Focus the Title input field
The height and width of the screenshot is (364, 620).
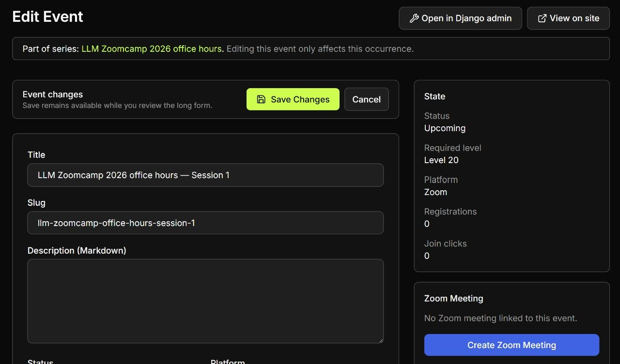[205, 175]
